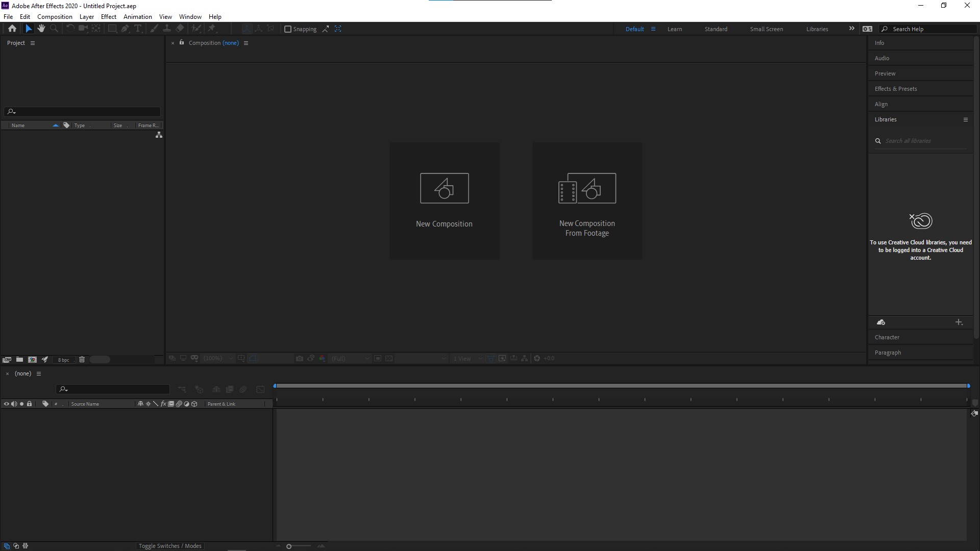Open the Libraries panel menu
980x551 pixels.
pos(965,119)
